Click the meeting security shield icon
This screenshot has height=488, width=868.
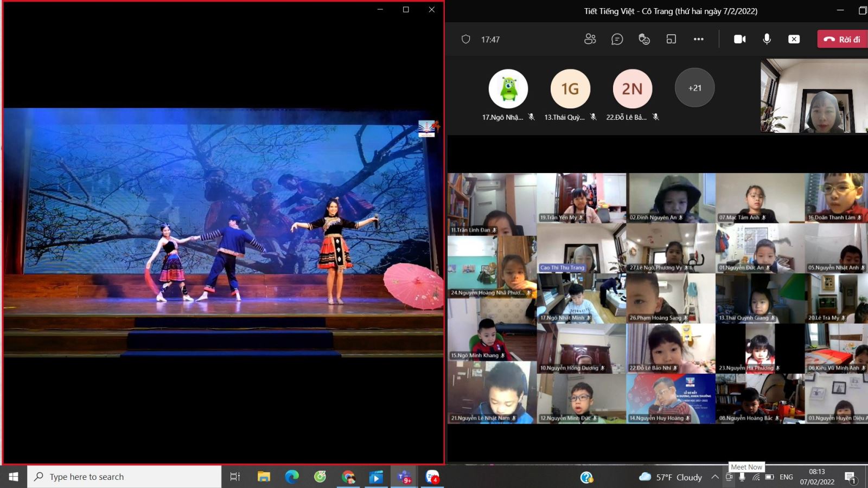pyautogui.click(x=465, y=39)
